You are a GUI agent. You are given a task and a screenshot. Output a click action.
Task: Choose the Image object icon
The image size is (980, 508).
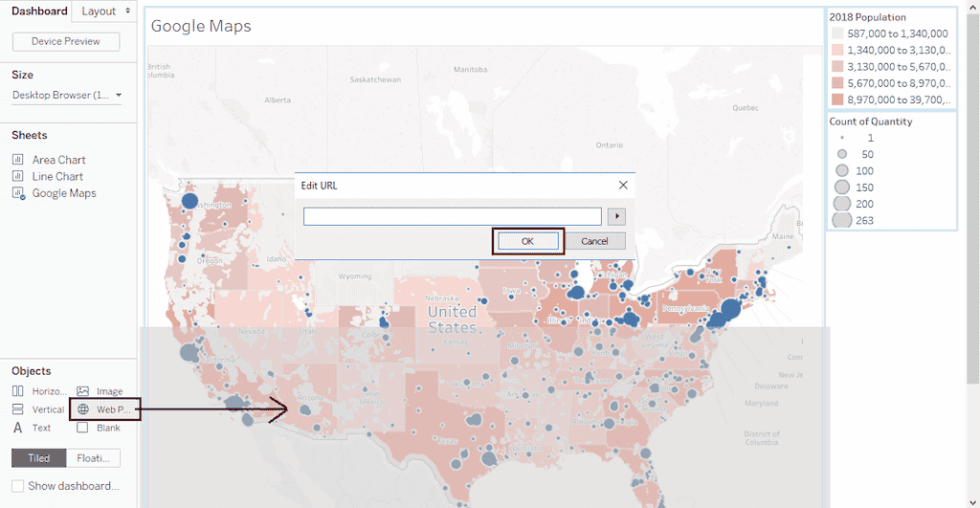[83, 391]
